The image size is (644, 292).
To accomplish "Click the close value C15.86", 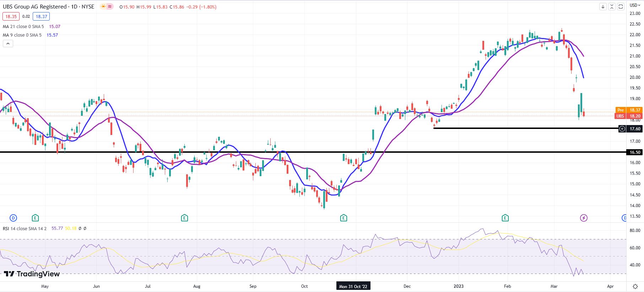I will (x=177, y=7).
